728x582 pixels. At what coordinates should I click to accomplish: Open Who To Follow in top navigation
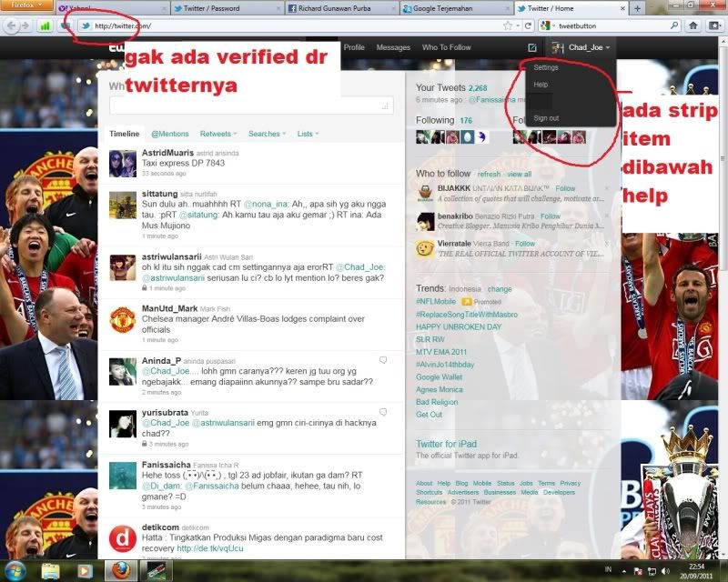click(x=446, y=47)
